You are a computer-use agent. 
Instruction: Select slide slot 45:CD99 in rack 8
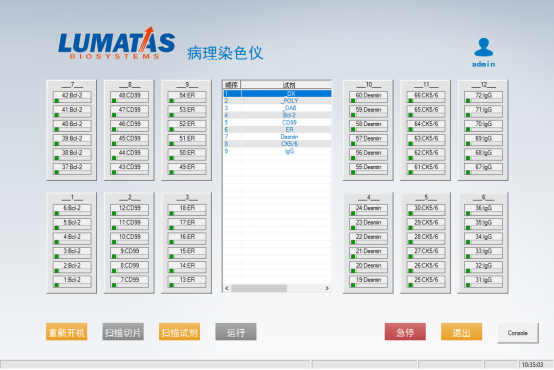[129, 140]
